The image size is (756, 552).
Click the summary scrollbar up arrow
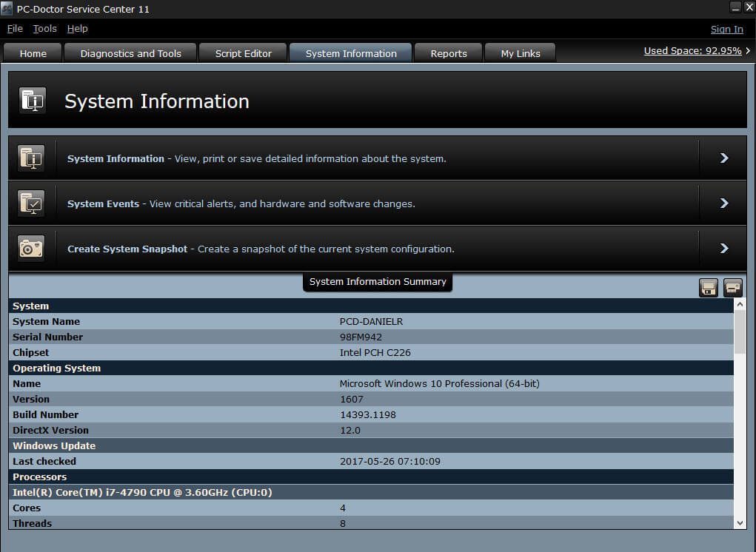pyautogui.click(x=740, y=304)
